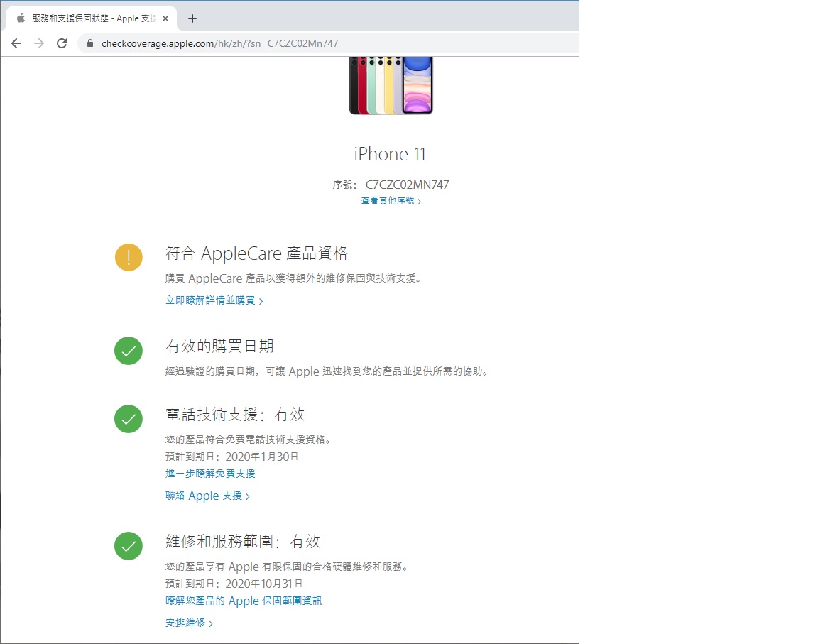The width and height of the screenshot is (818, 644).
Task: Click the serial number C7CZC02MN747
Action: click(407, 185)
